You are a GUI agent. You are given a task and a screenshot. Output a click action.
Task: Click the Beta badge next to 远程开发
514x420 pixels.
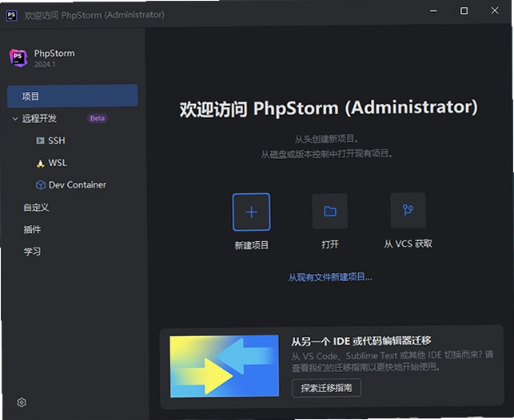98,118
